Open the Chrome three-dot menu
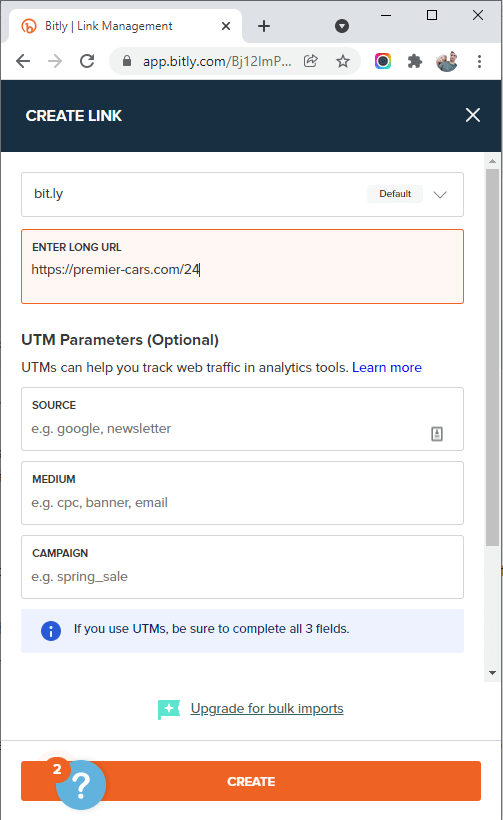503x820 pixels. [x=479, y=61]
